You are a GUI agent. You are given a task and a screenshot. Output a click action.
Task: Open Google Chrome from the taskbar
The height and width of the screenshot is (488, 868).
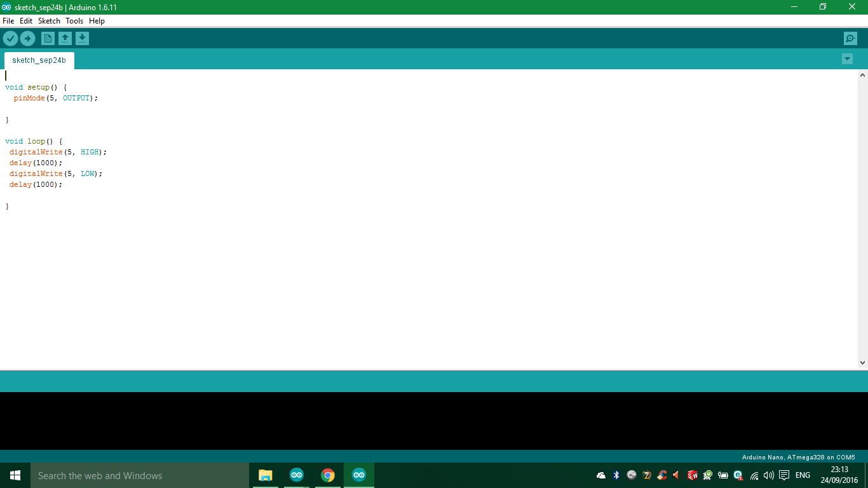328,475
